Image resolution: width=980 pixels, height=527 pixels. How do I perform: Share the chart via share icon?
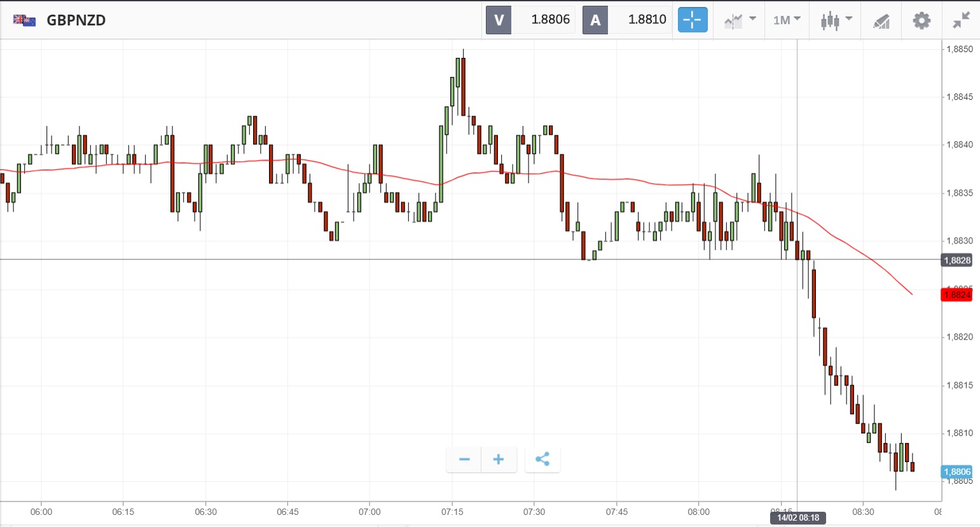(x=542, y=460)
